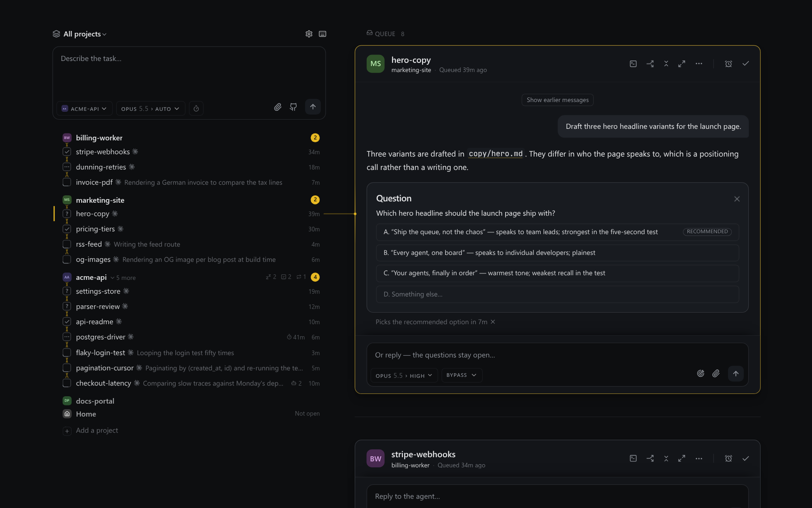Expand the hero-copy card to fullscreen

coord(681,64)
